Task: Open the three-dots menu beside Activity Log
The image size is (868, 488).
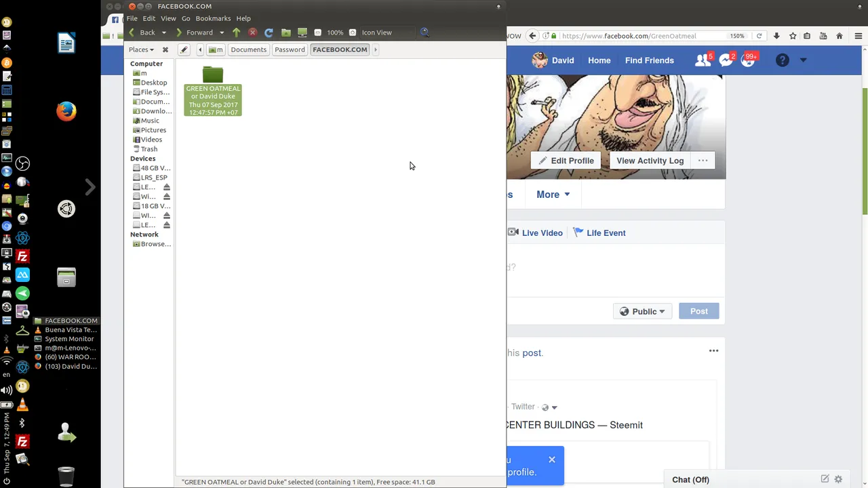Action: point(703,161)
